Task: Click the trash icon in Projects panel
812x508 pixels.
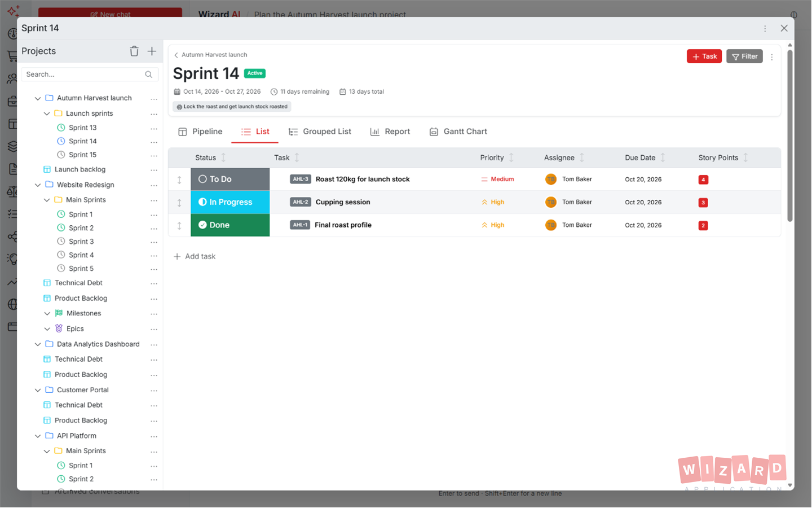Action: coord(134,51)
